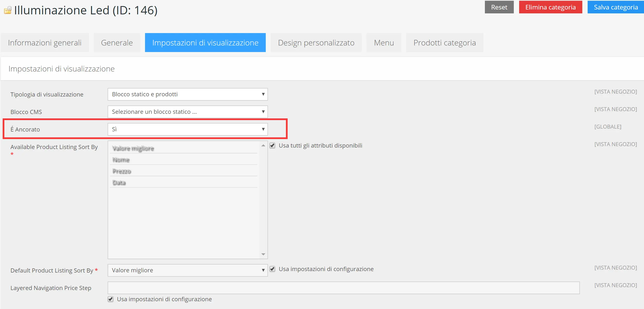Click the category folder icon beside title
This screenshot has width=644, height=309.
(x=8, y=10)
